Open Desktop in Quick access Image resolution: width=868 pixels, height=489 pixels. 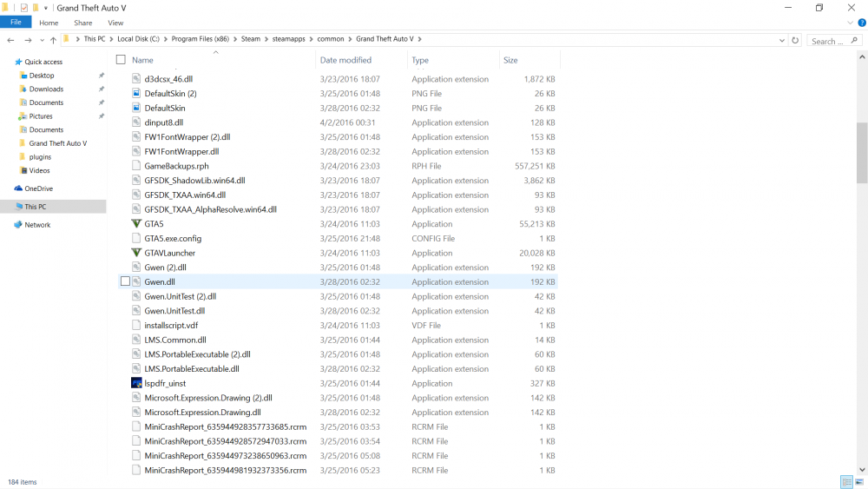42,76
